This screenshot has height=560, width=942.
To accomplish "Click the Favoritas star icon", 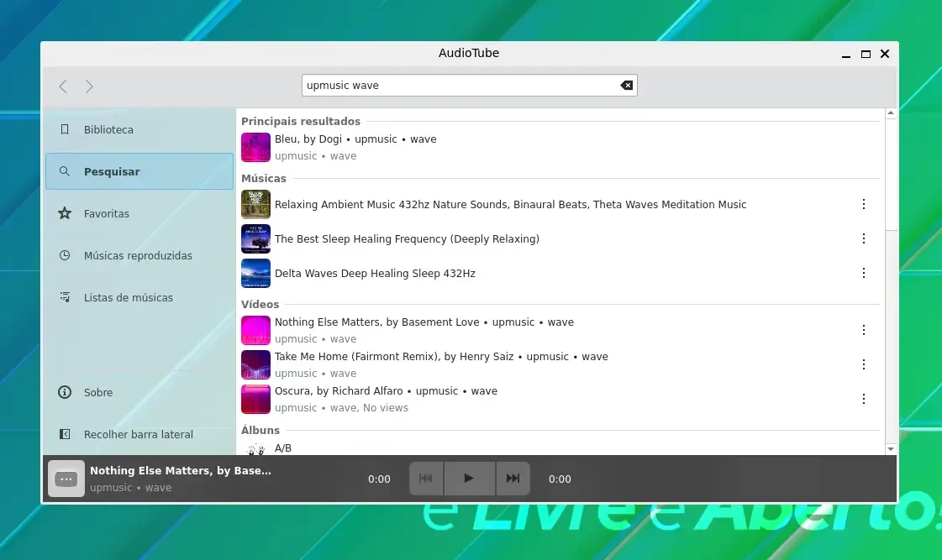I will (65, 213).
